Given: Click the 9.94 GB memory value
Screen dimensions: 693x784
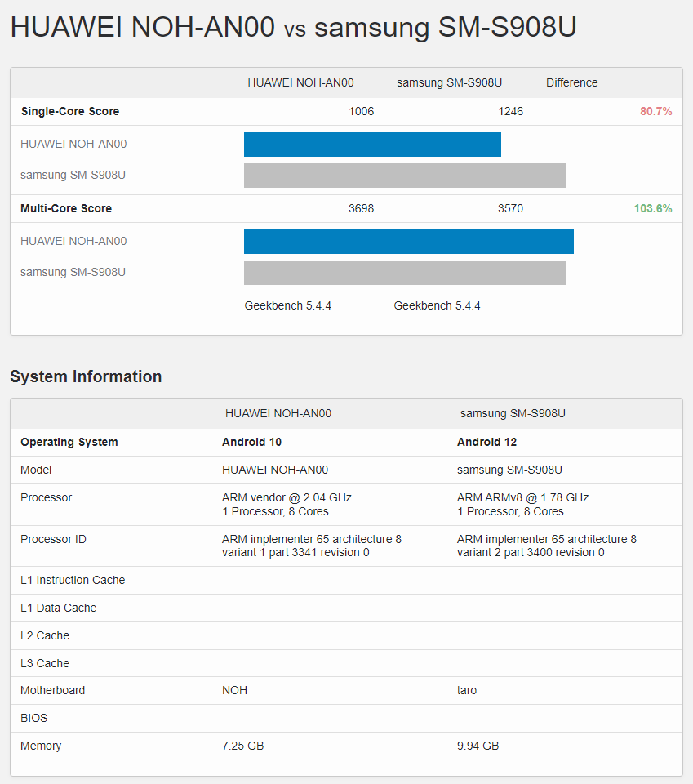Looking at the screenshot, I should 478,746.
